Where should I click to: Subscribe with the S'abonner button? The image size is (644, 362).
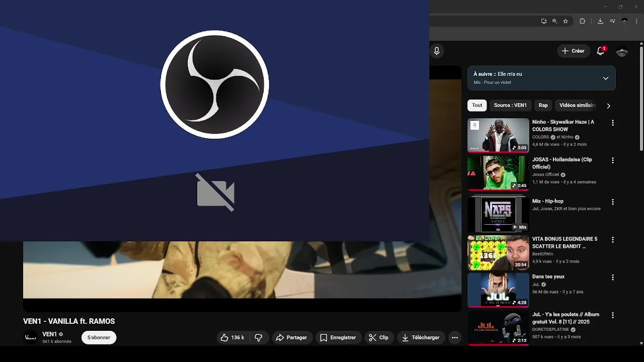(99, 337)
